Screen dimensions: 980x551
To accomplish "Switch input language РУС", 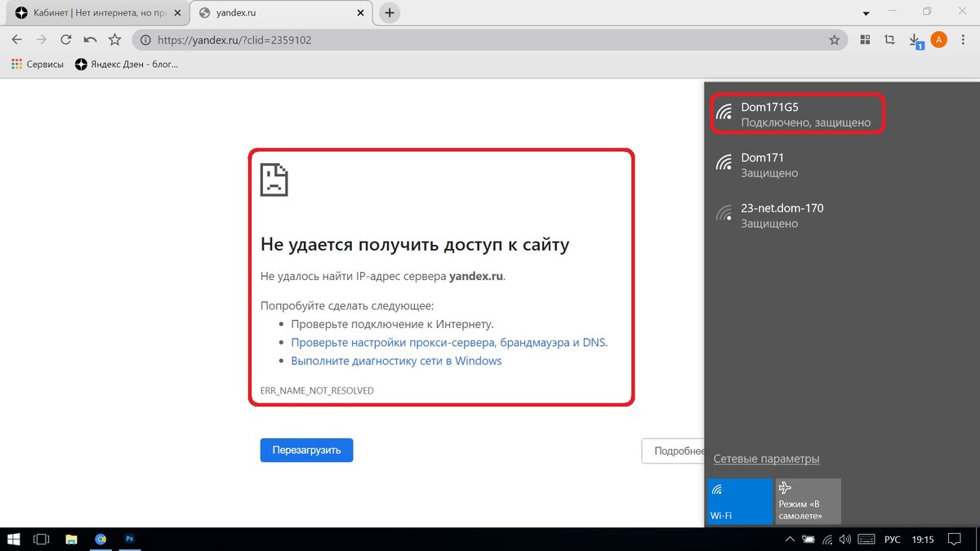I will point(893,540).
